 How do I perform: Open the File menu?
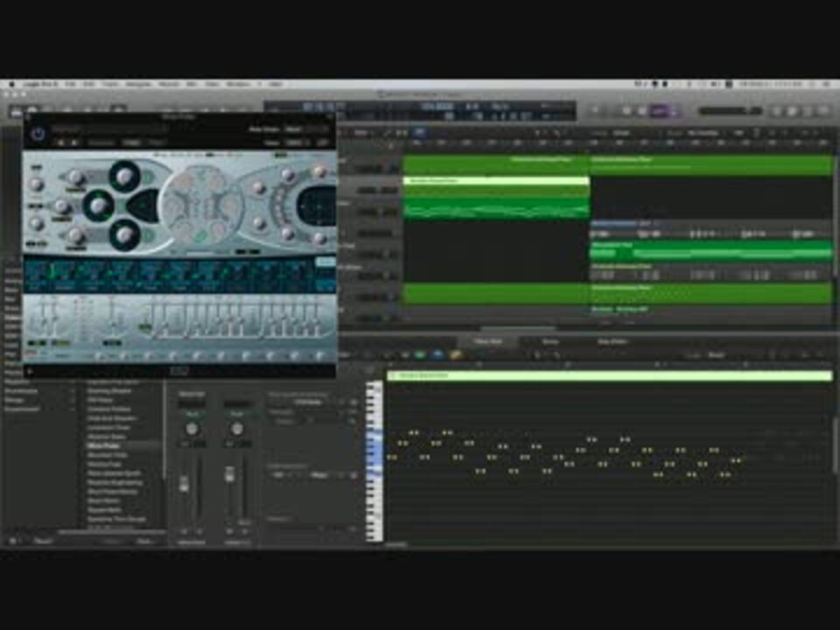coord(70,85)
